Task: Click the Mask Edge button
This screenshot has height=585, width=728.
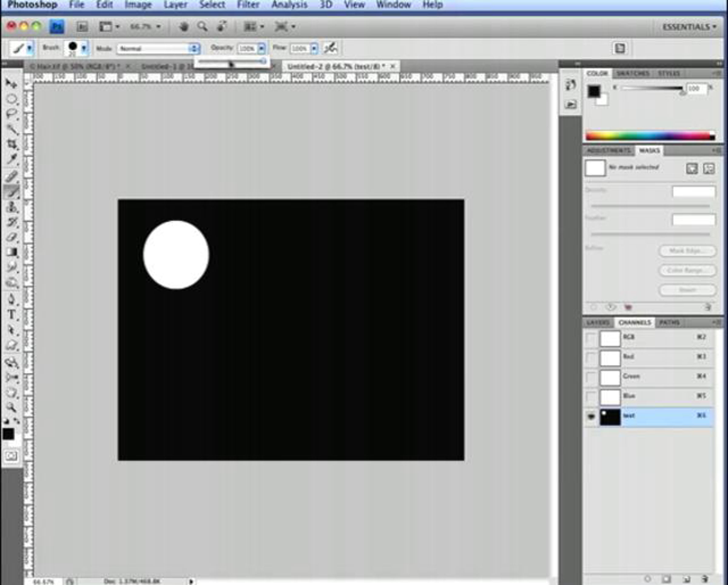Action: coord(687,251)
